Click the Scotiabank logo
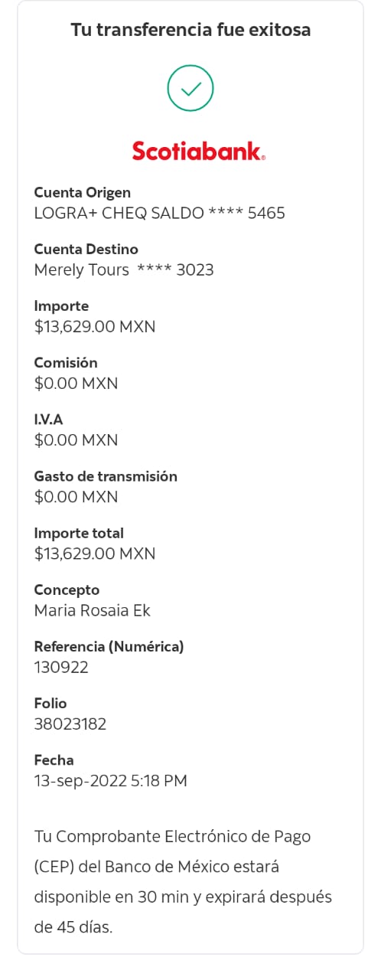 pyautogui.click(x=199, y=150)
